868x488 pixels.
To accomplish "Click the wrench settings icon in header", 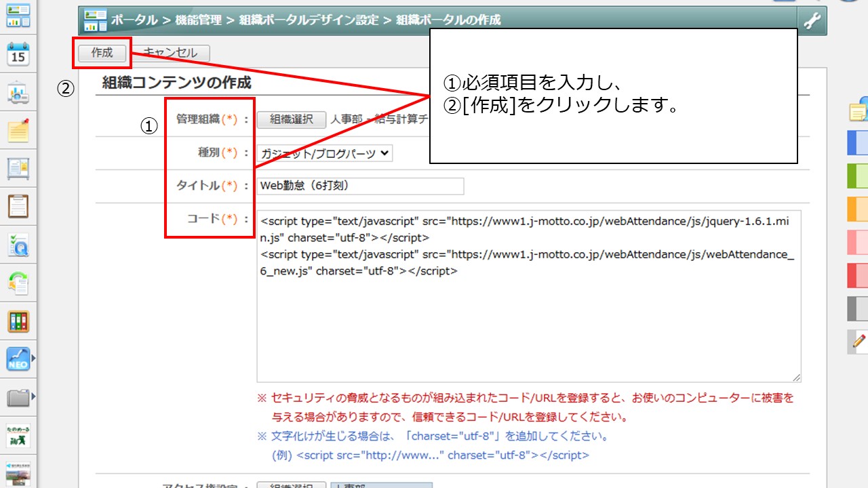I will [812, 21].
